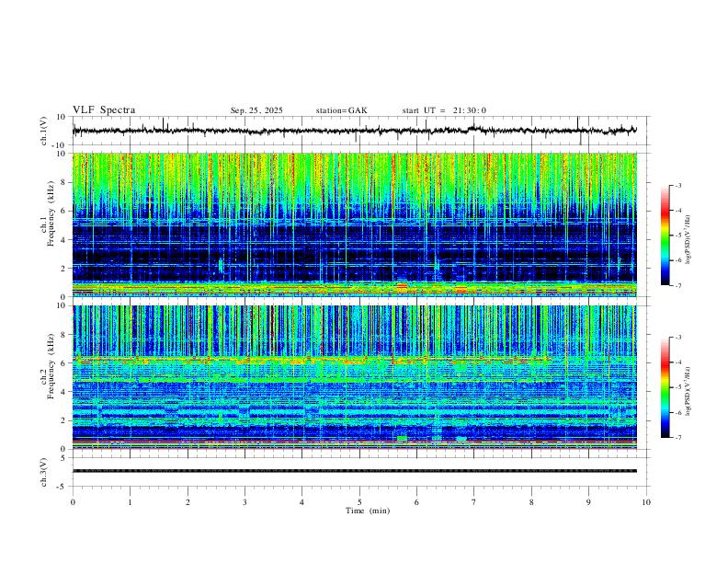Image resolution: width=728 pixels, height=563 pixels.
Task: Click the ch.1 spectrogram color bar
Action: pos(665,236)
